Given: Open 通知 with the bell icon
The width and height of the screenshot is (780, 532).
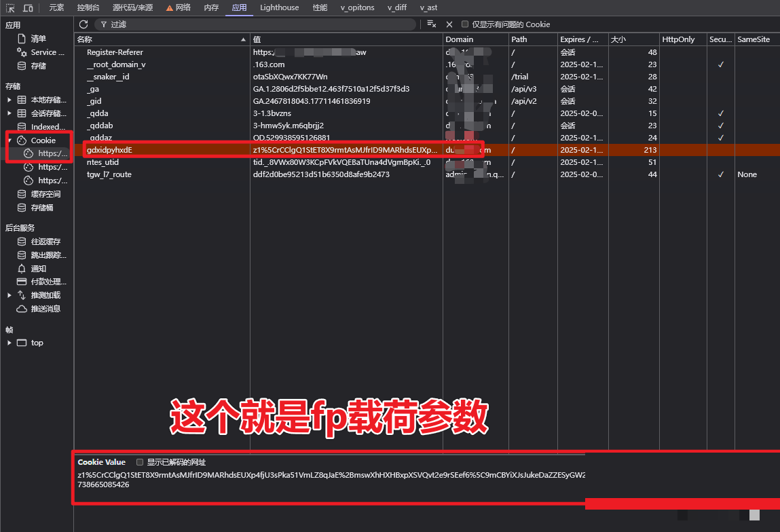Looking at the screenshot, I should 38,269.
